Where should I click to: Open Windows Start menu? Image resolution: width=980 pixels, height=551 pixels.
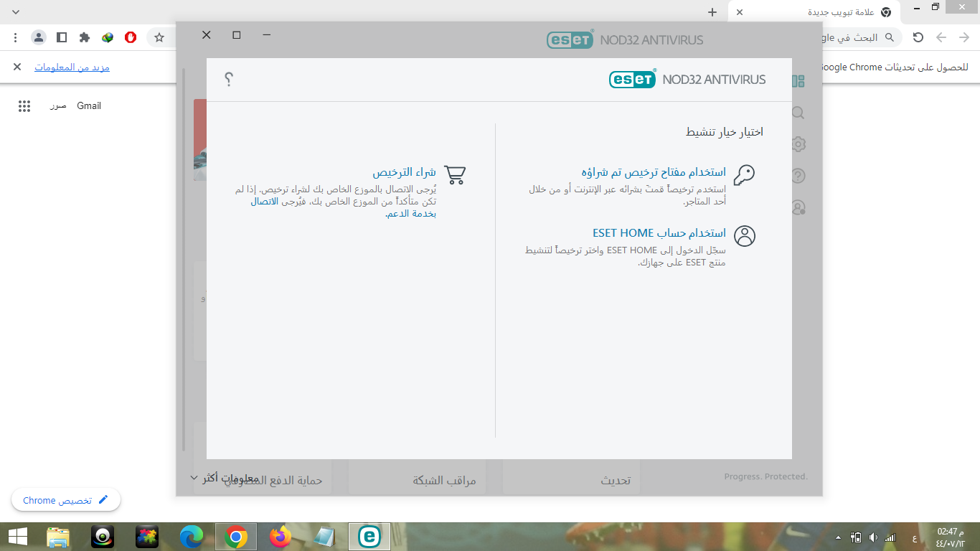17,537
